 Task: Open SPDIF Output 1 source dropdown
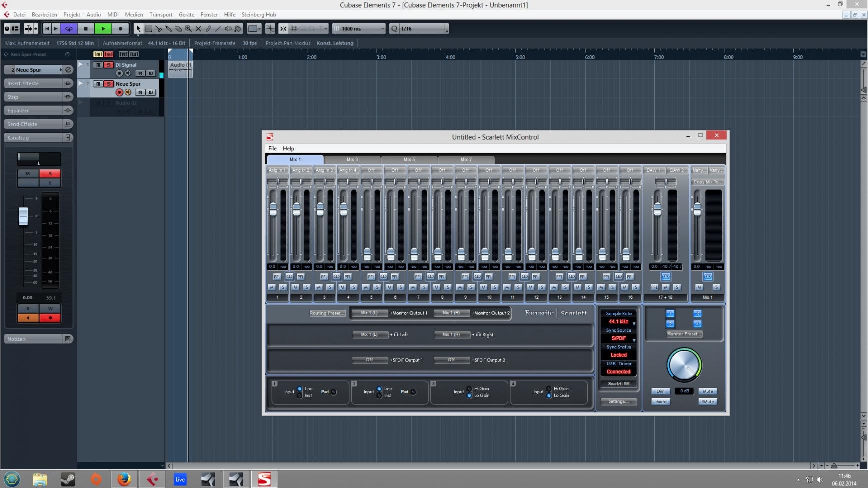click(x=369, y=360)
